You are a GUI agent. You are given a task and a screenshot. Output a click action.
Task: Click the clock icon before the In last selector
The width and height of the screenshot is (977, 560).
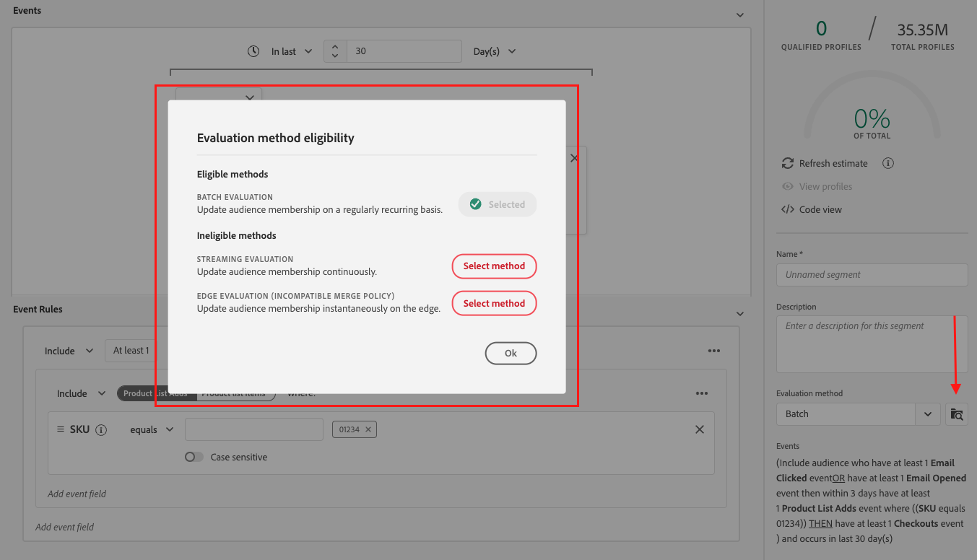(x=253, y=51)
